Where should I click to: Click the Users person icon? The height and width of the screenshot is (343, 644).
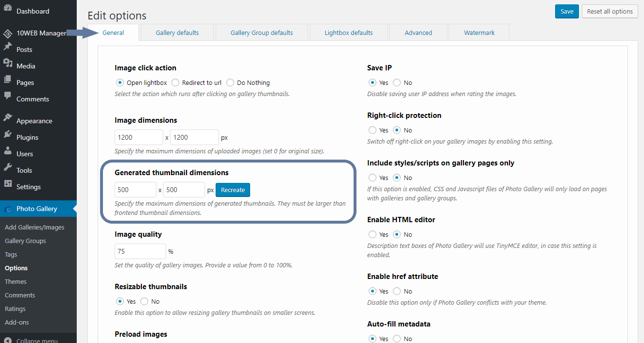(8, 152)
